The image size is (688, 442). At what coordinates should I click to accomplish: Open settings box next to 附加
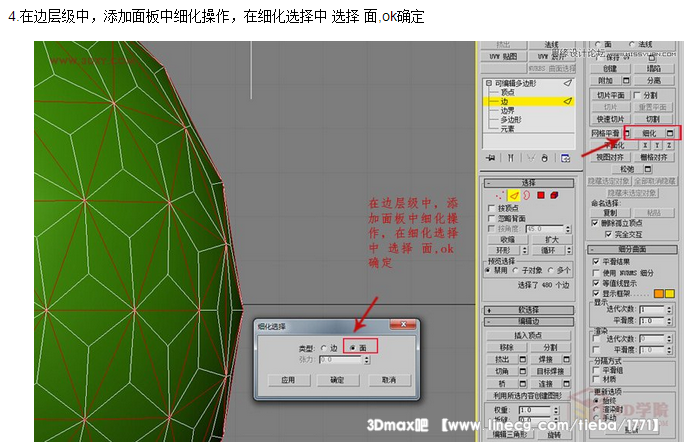[x=626, y=80]
